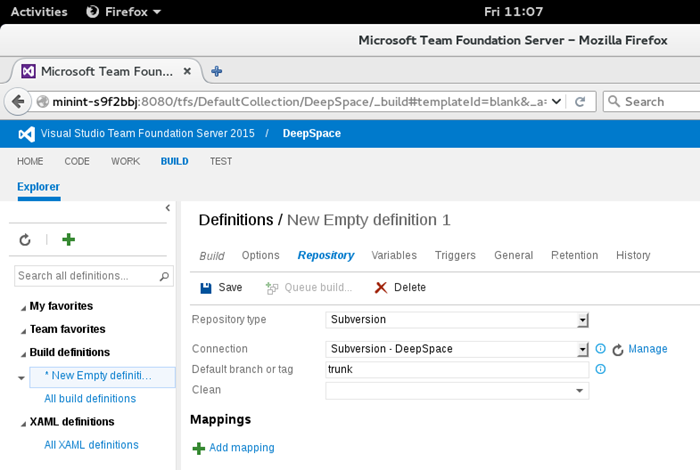Open a new browser tab with plus icon
This screenshot has width=700, height=470.
[217, 71]
